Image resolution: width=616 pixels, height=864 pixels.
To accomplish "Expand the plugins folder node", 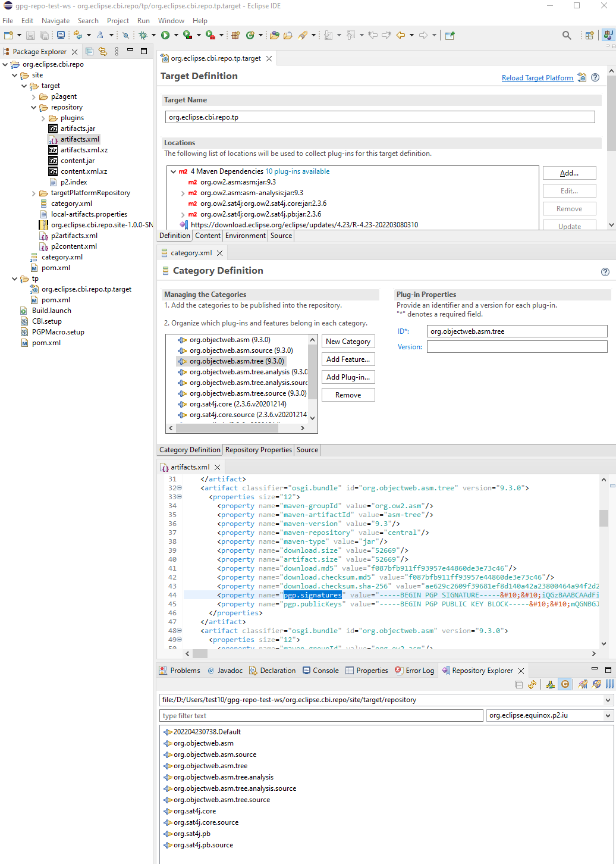I will (x=43, y=118).
